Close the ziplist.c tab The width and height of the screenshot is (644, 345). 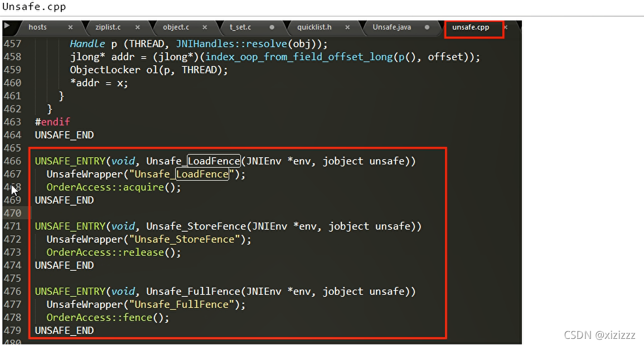(138, 27)
